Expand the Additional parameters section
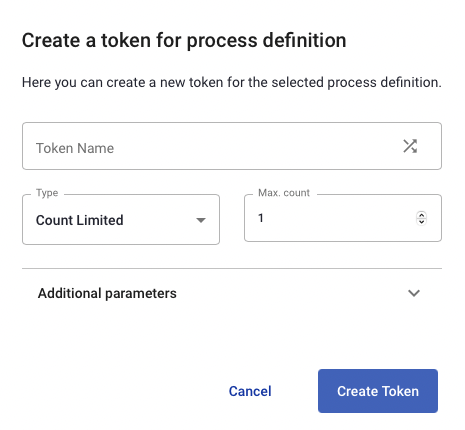This screenshot has height=430, width=465. click(x=232, y=293)
